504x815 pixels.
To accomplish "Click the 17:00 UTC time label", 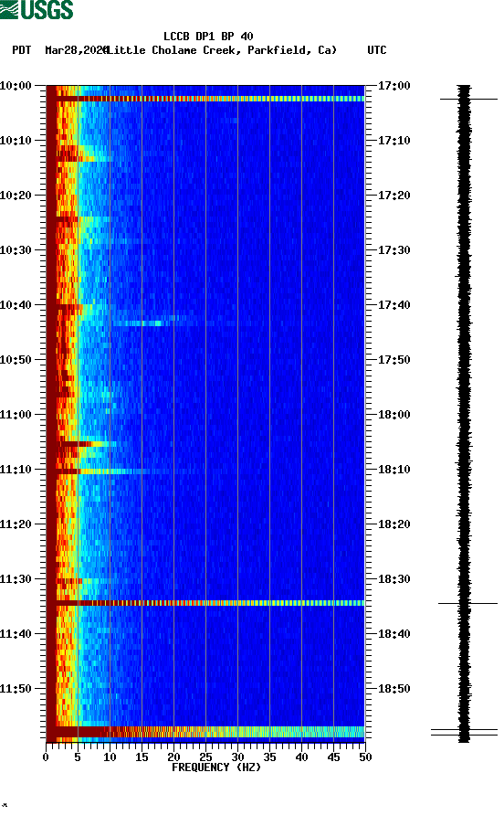I will pos(394,86).
